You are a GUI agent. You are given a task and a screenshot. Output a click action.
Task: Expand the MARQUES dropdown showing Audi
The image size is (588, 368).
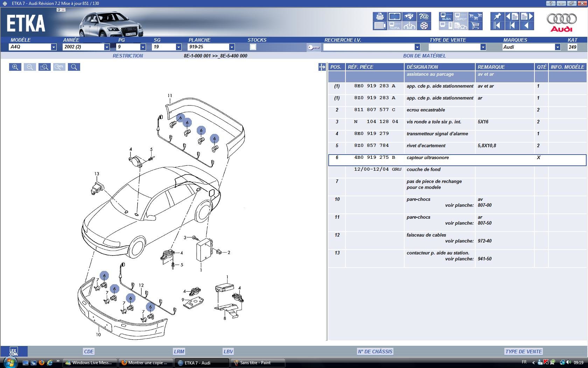click(x=557, y=47)
